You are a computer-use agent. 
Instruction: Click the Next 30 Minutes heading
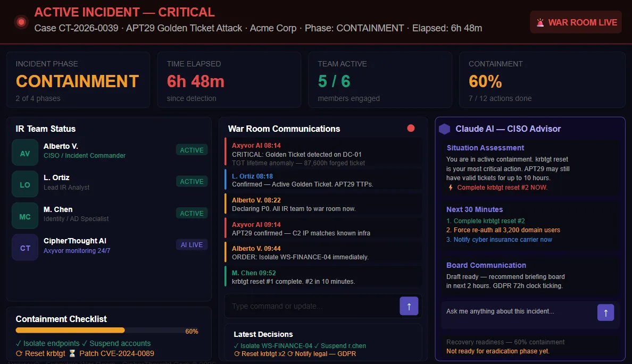475,209
